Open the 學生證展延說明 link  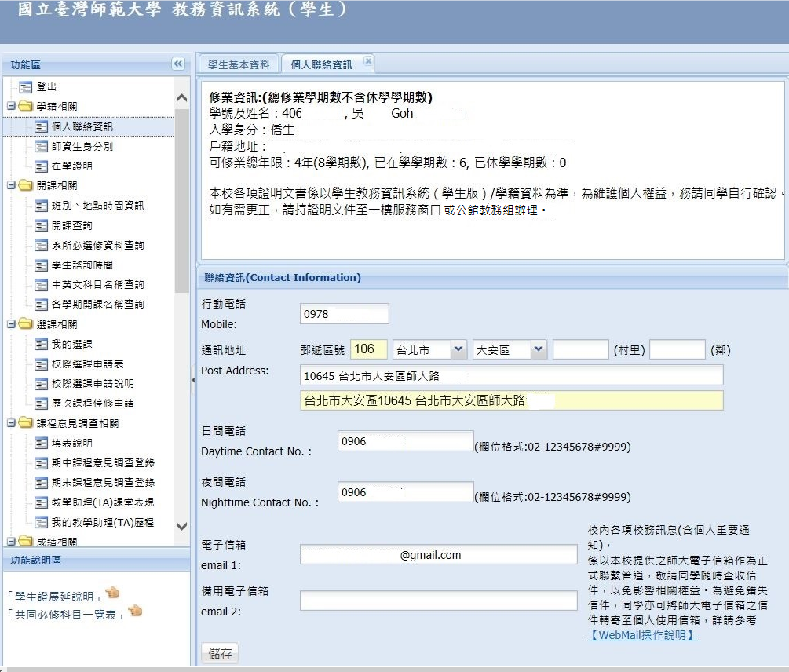(x=54, y=597)
